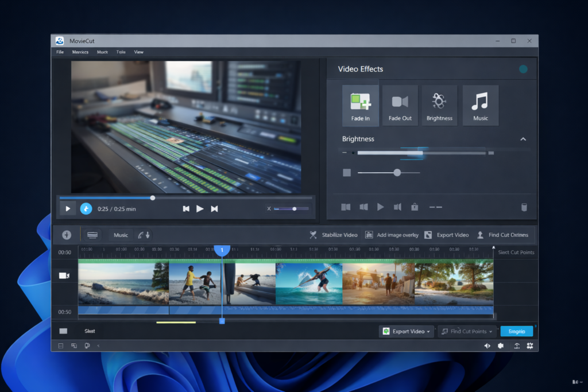Toggle the lock icon in the playback controls

click(414, 207)
